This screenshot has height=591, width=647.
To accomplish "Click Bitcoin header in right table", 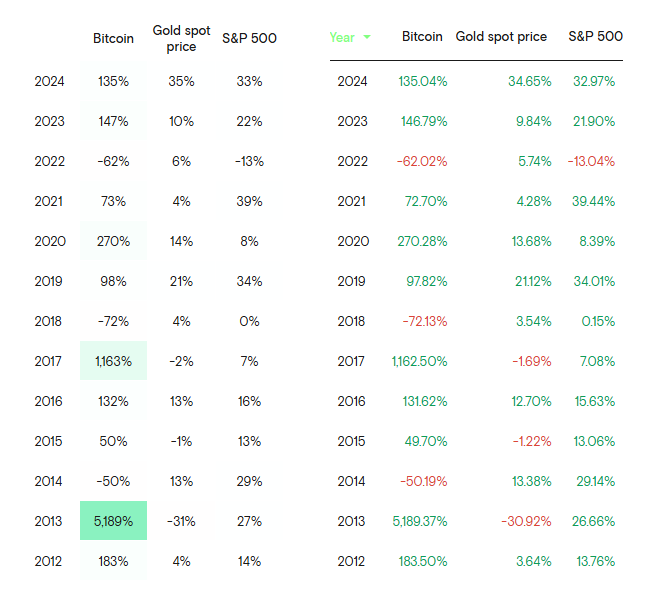I will pos(422,37).
